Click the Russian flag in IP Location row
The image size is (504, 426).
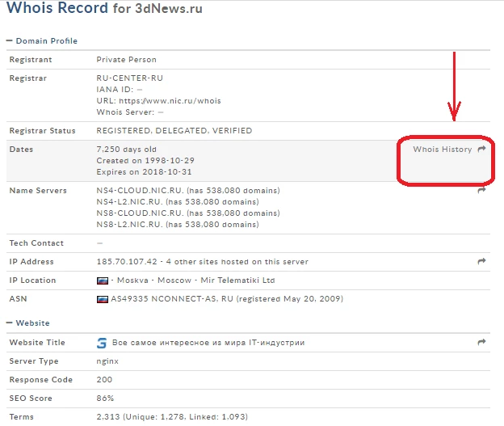[103, 280]
